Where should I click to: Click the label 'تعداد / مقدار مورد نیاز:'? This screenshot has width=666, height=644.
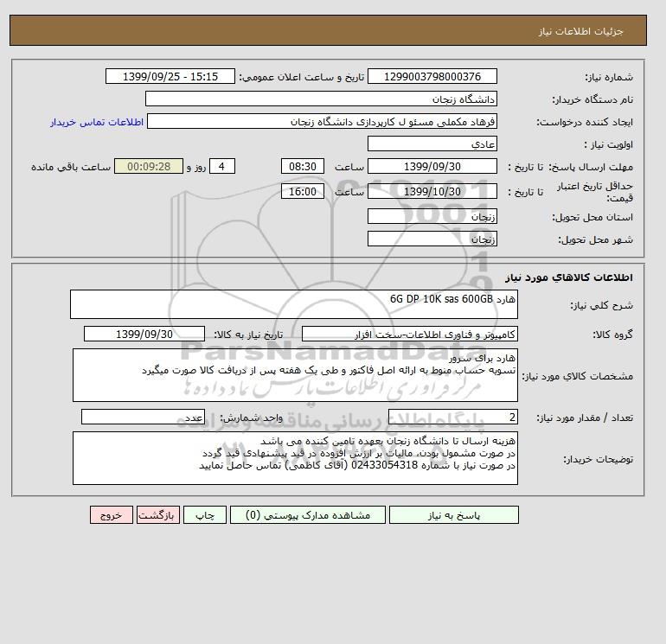[585, 418]
